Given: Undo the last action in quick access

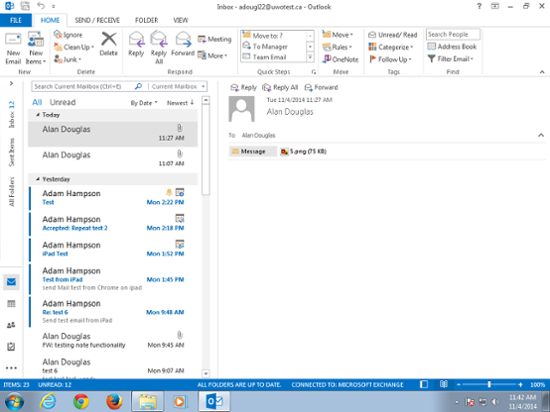Looking at the screenshot, I should point(41,6).
